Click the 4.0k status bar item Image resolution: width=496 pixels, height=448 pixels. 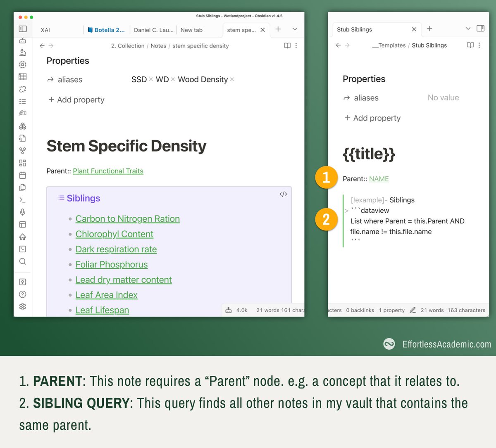click(236, 310)
